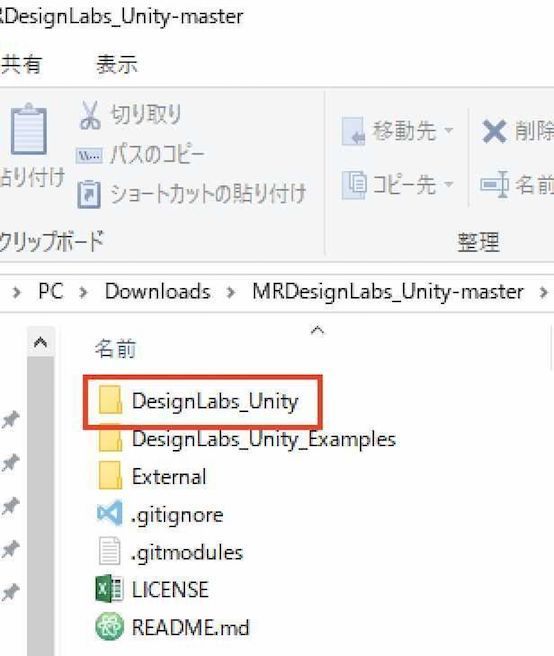Image resolution: width=554 pixels, height=656 pixels.
Task: Click the コピー先 copy-to icon
Action: tap(354, 184)
